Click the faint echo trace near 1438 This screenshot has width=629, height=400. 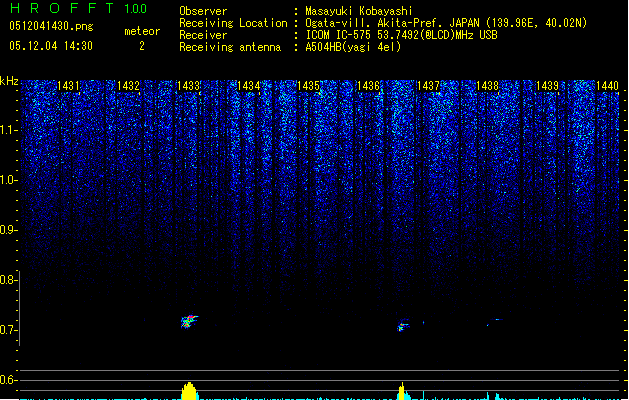tap(495, 321)
